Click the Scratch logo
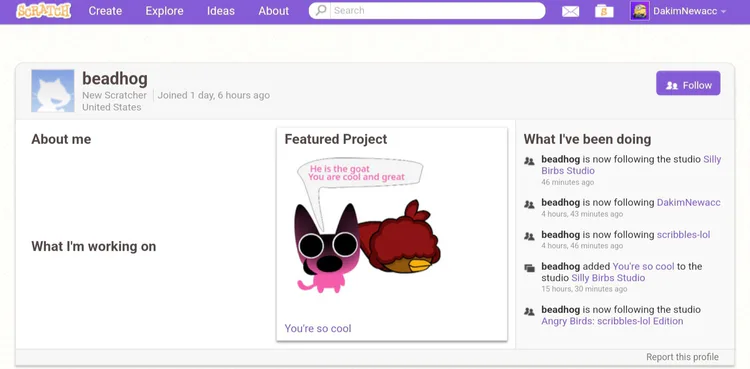Viewport: 750px width, 369px height. coord(44,11)
